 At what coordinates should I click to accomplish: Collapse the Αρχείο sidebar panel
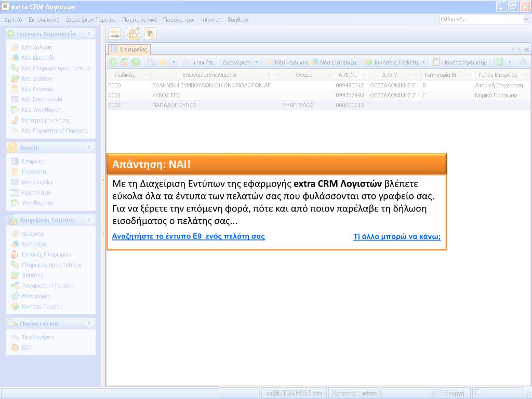point(89,147)
